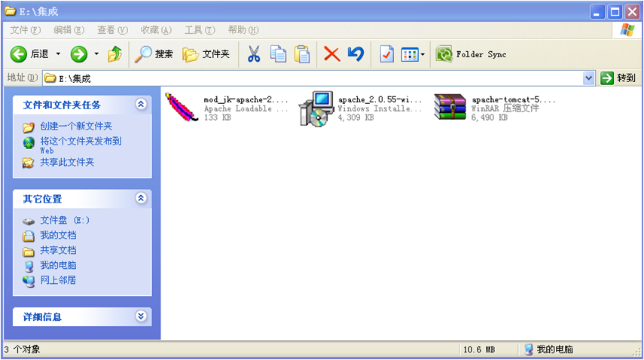This screenshot has height=360, width=644.
Task: Select the apache_2.0.55 installer file icon
Action: [x=316, y=108]
